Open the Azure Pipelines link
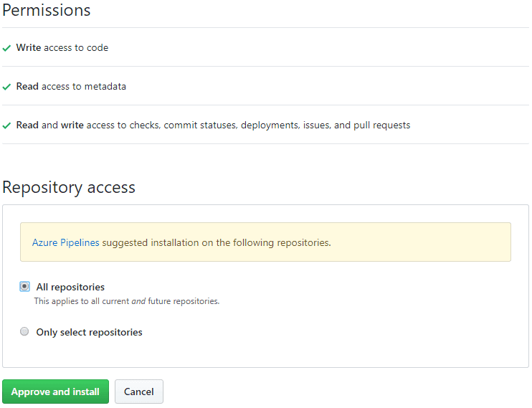 coord(65,242)
